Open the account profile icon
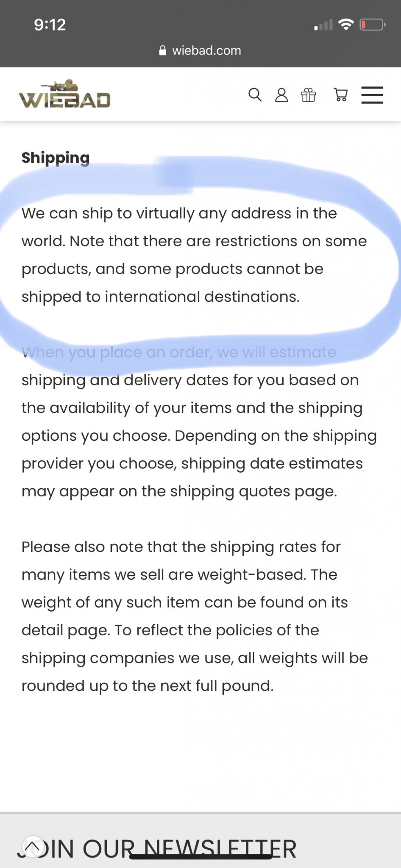 (x=281, y=95)
